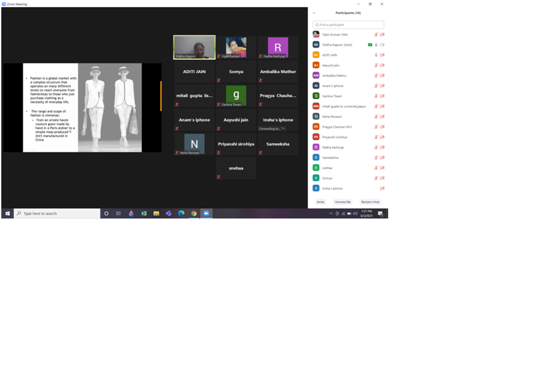
Task: Select Neha Parwani in the participants list
Action: [x=334, y=116]
